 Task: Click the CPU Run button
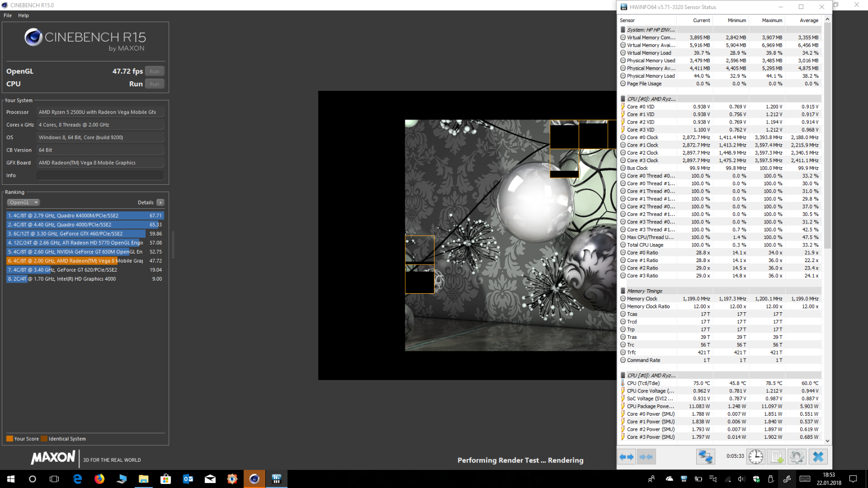coord(154,84)
